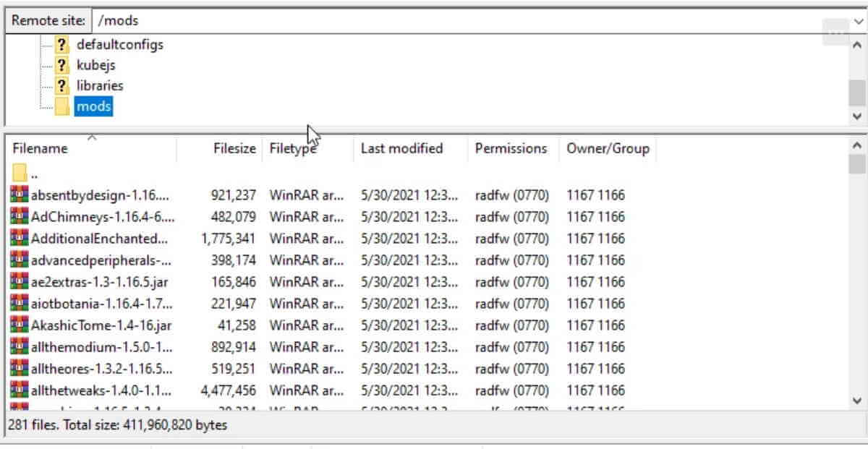Click into the Remote site path field
The image size is (868, 449).
(x=470, y=21)
